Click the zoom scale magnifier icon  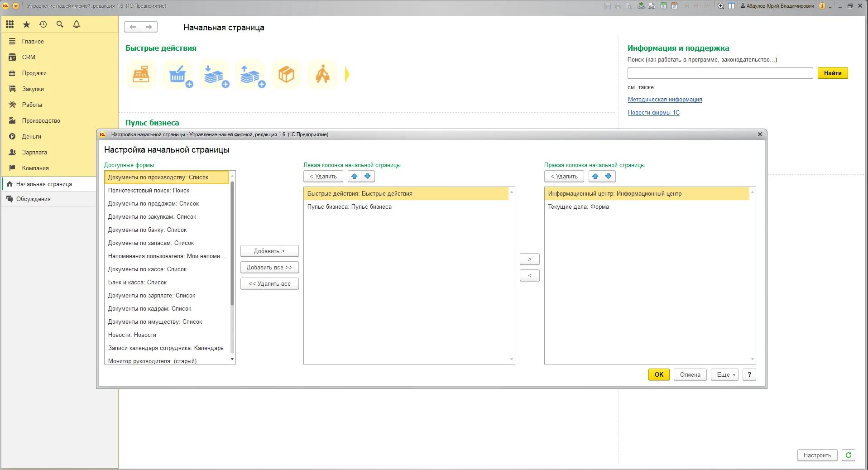coord(721,6)
